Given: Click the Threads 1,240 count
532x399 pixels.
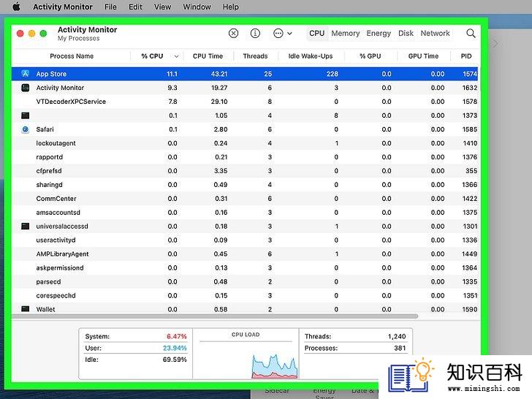Looking at the screenshot, I should pos(397,336).
